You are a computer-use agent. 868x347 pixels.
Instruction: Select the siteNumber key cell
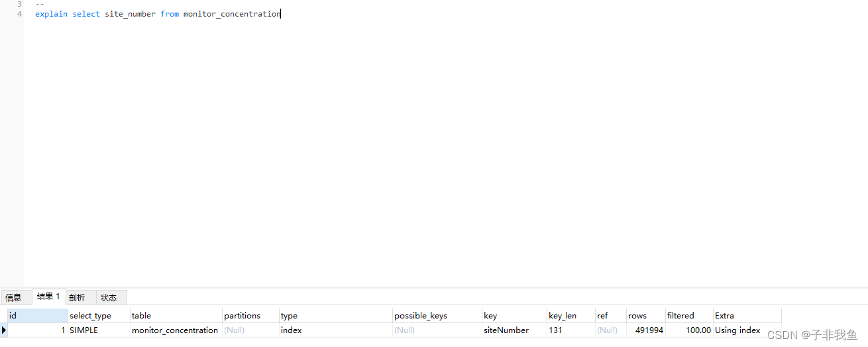click(x=515, y=330)
